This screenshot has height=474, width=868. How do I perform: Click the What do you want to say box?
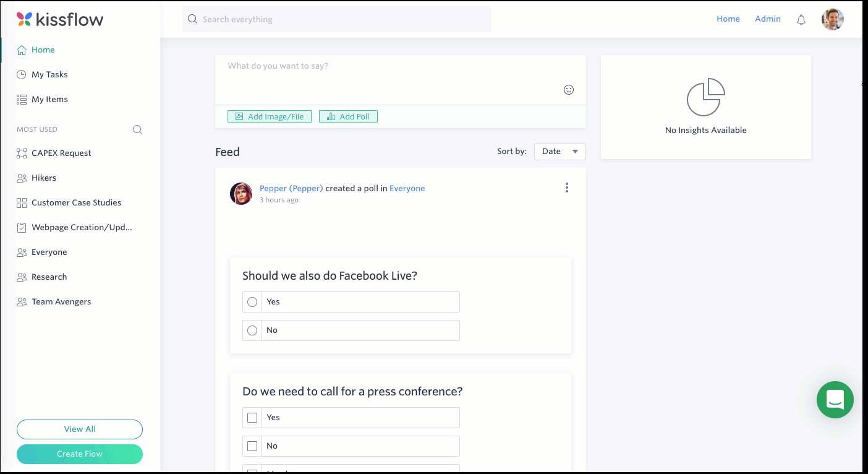(401, 80)
